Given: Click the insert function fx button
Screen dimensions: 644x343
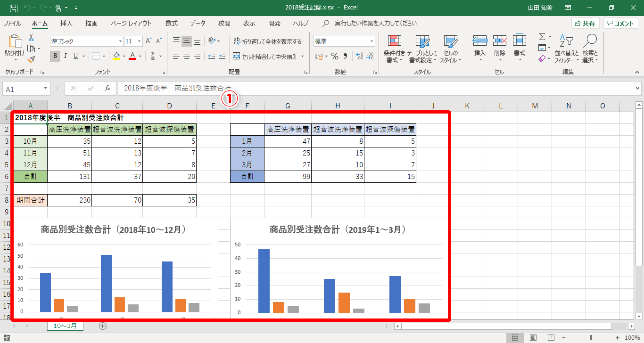Looking at the screenshot, I should click(x=107, y=88).
